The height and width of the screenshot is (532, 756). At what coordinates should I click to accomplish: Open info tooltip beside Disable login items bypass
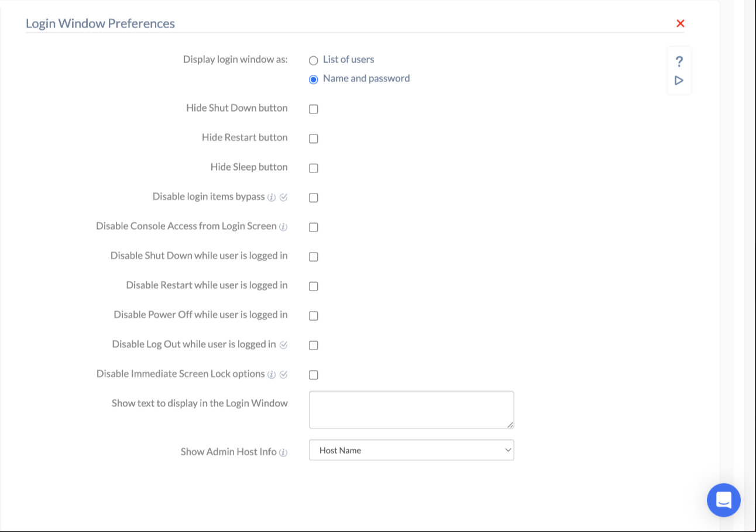(x=271, y=197)
